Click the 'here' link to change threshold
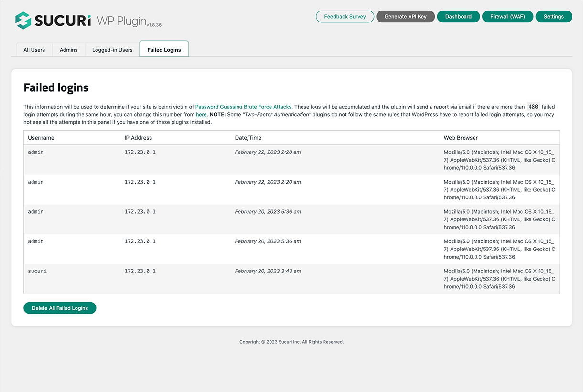 click(x=201, y=114)
